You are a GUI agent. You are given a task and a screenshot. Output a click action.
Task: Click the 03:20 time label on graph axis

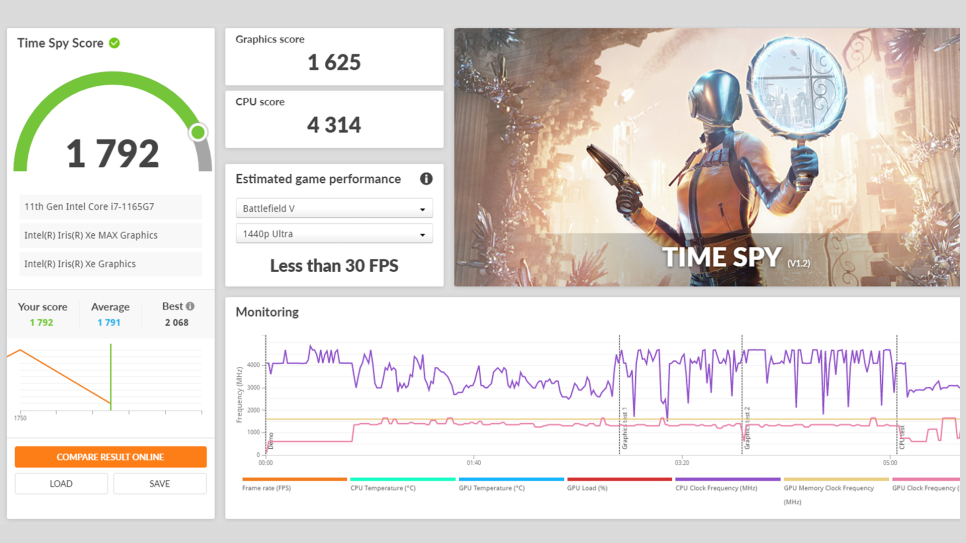[x=682, y=462]
